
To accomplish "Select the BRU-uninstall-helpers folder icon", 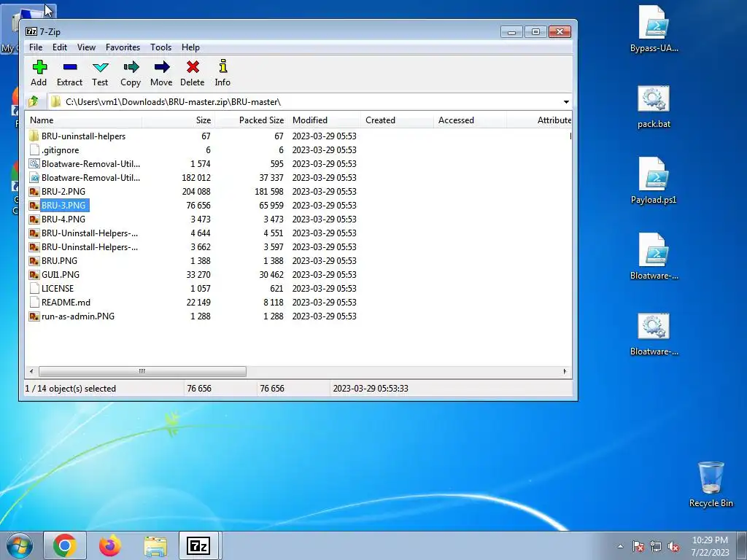I will point(34,136).
